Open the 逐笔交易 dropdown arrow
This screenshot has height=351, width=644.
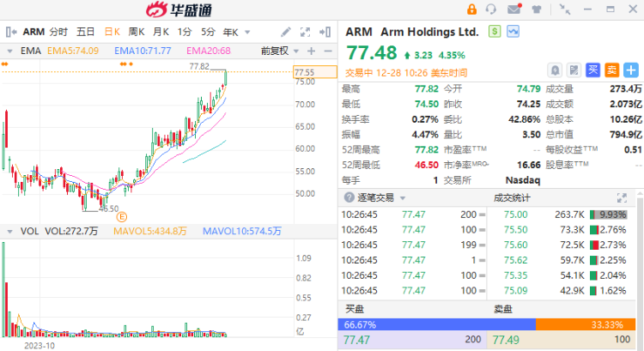(x=403, y=198)
